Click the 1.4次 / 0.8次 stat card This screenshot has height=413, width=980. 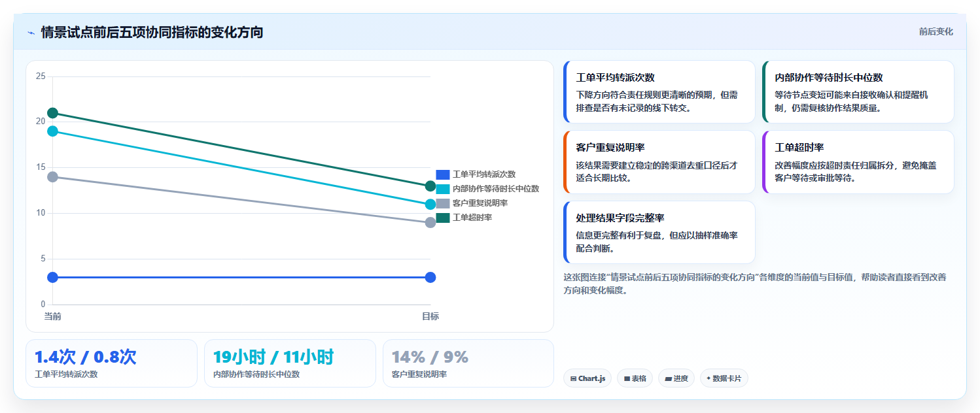click(111, 363)
